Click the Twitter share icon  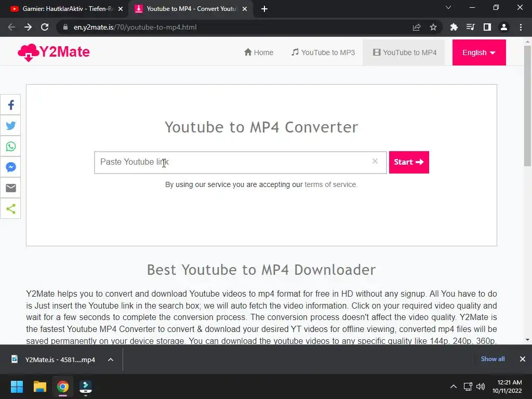tap(10, 126)
